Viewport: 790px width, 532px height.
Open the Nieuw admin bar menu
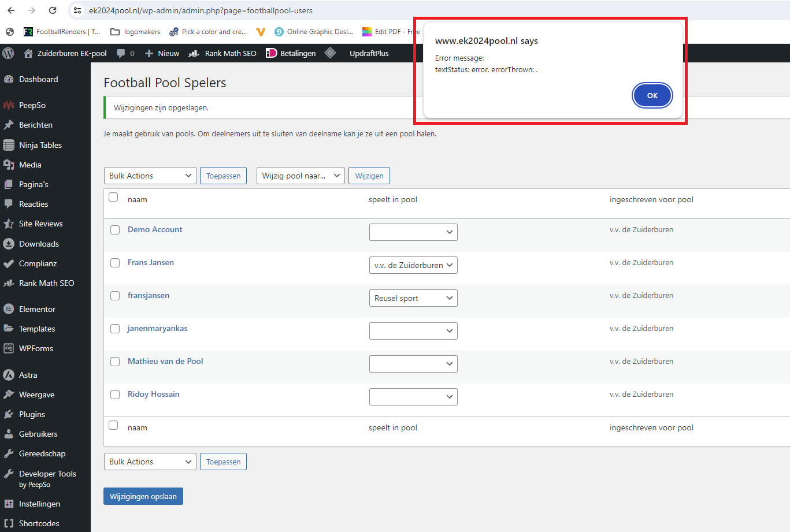click(x=162, y=53)
